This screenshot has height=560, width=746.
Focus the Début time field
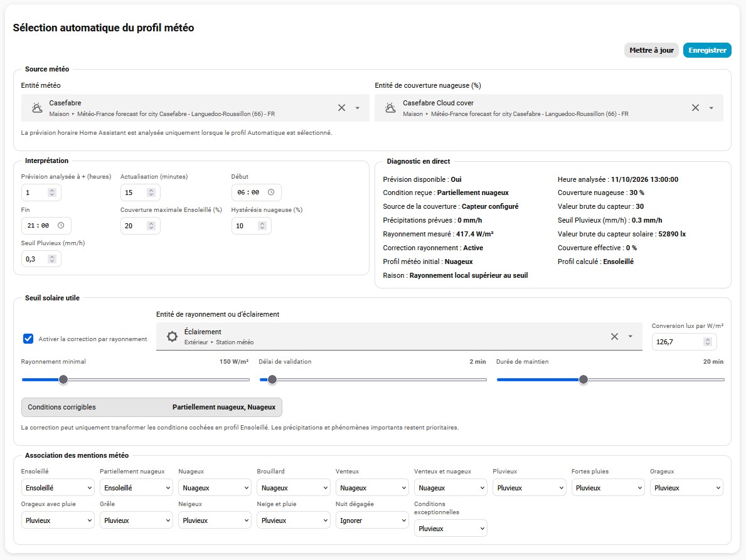coord(256,193)
